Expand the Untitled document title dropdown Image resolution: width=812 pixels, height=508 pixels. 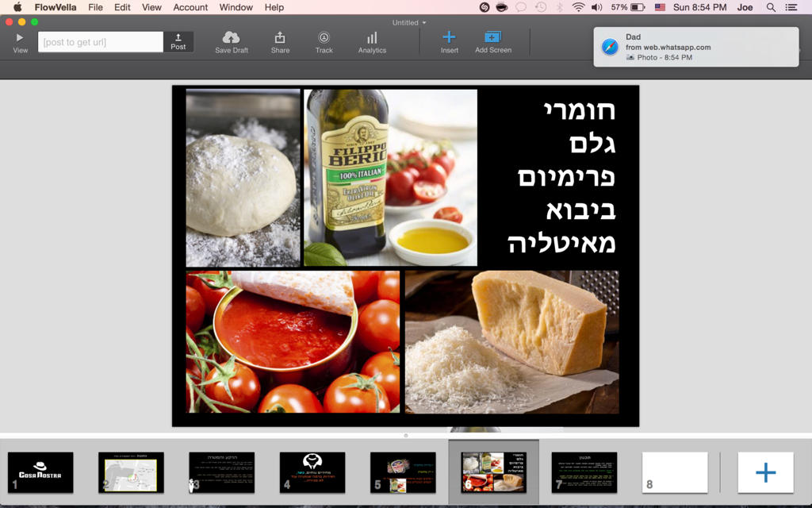[409, 22]
